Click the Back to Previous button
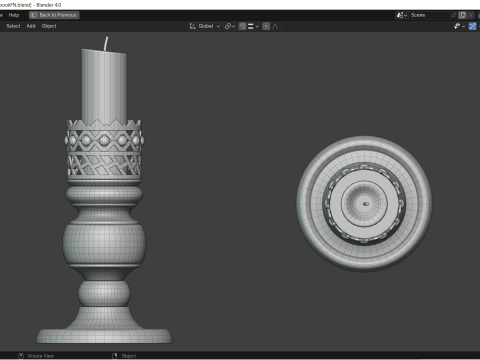The image size is (480, 360). 54,15
